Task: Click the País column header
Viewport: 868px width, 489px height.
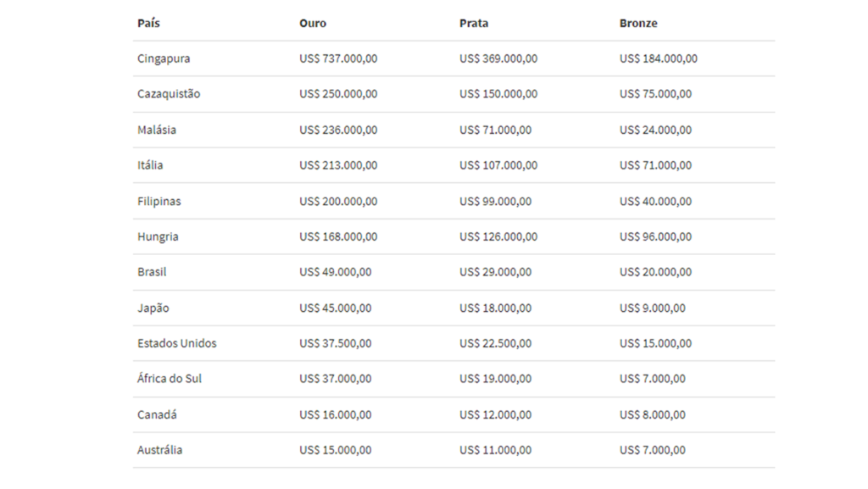Action: 148,24
